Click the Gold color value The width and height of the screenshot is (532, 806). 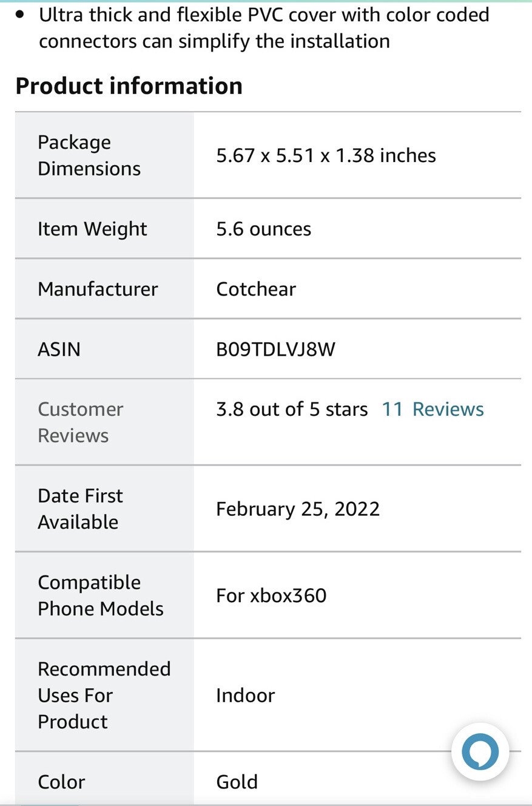[x=237, y=782]
